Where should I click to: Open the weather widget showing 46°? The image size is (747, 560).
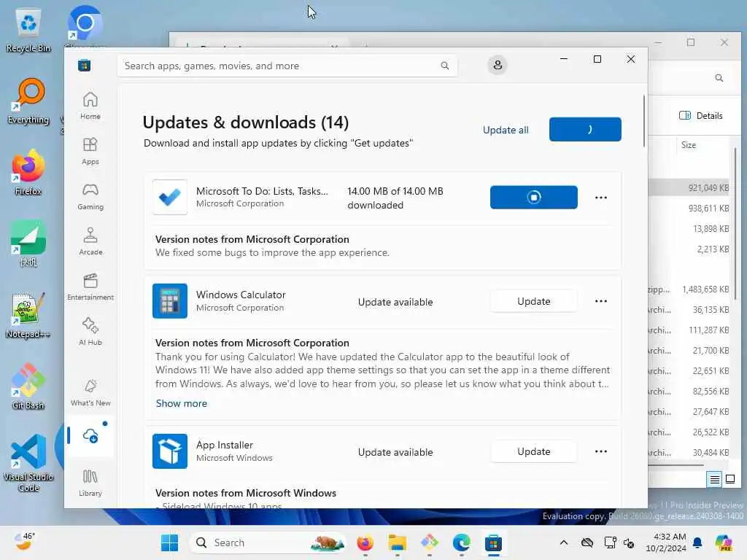(24, 542)
